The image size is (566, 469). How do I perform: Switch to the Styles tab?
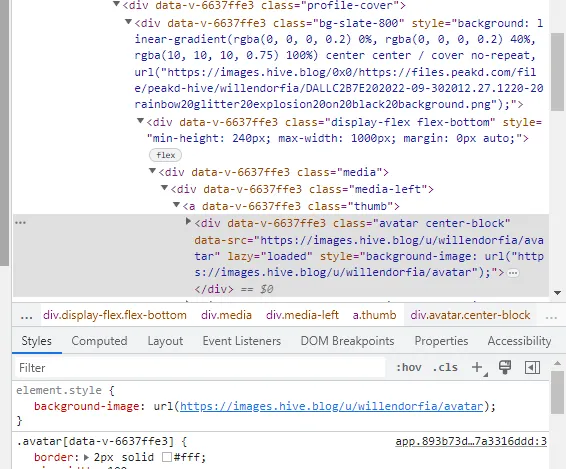coord(36,341)
